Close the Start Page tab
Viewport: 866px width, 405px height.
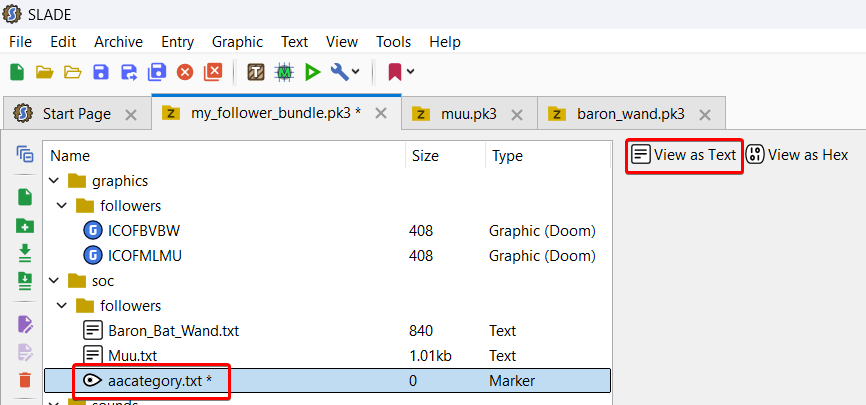(131, 115)
